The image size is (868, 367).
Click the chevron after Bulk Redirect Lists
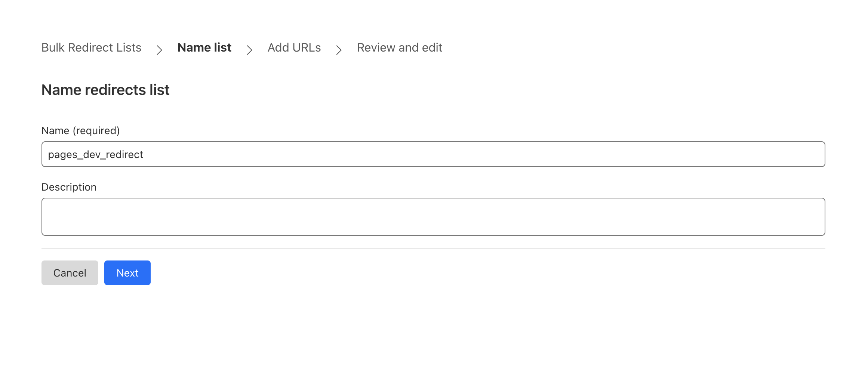click(x=160, y=50)
